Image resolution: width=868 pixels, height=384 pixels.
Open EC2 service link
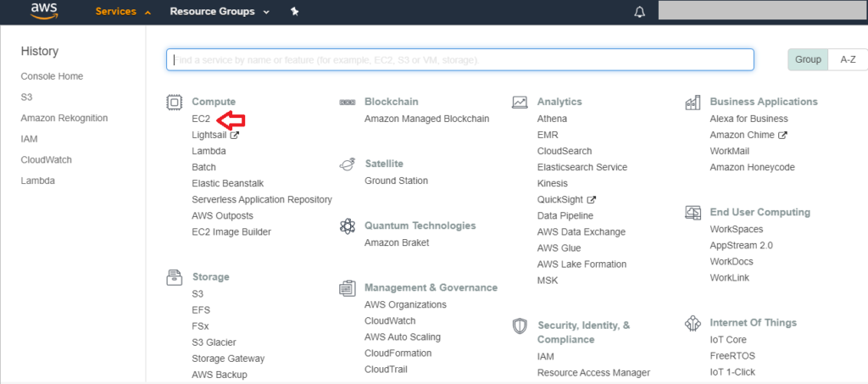point(201,119)
